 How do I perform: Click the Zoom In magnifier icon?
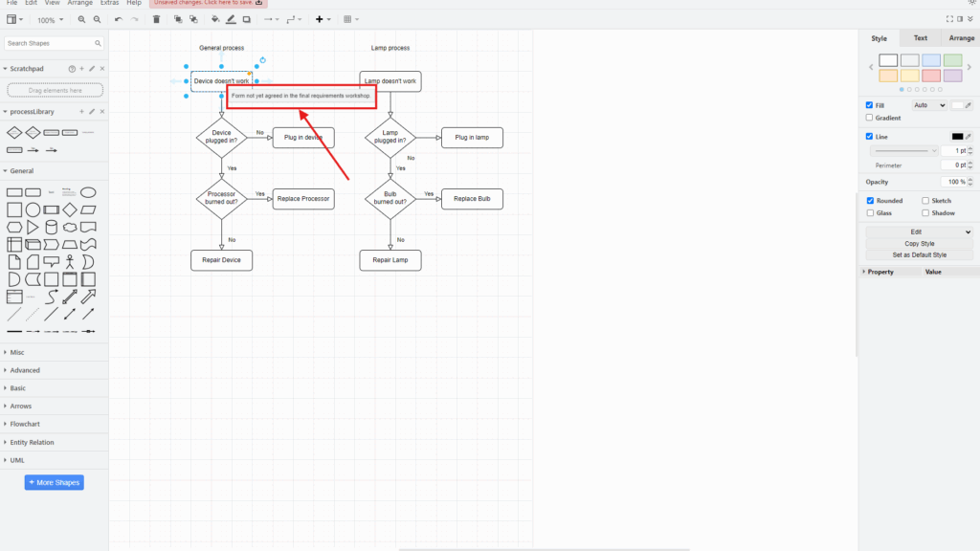pos(81,18)
